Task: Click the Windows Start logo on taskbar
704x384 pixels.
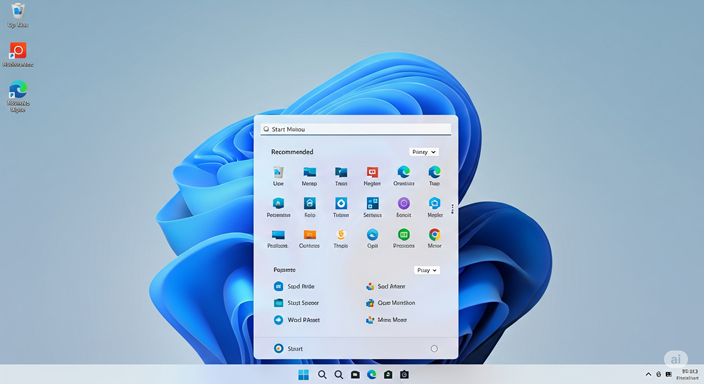Action: (304, 375)
